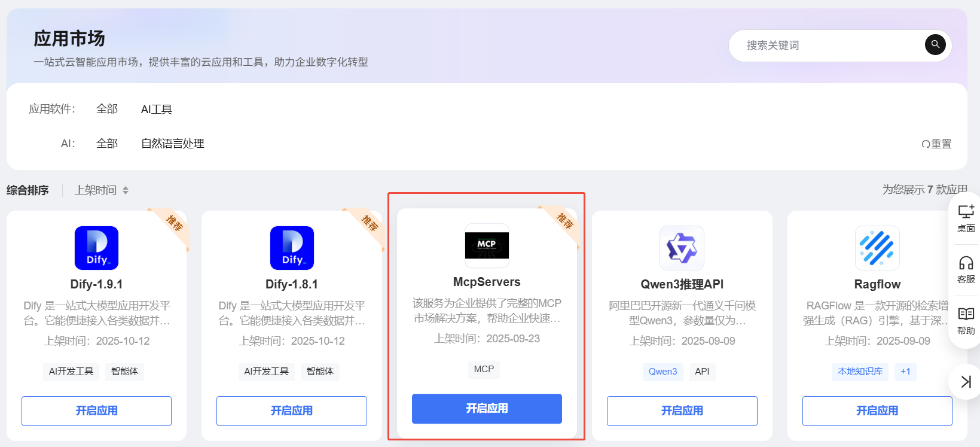Filter AI by 自然语言处理

pyautogui.click(x=173, y=144)
